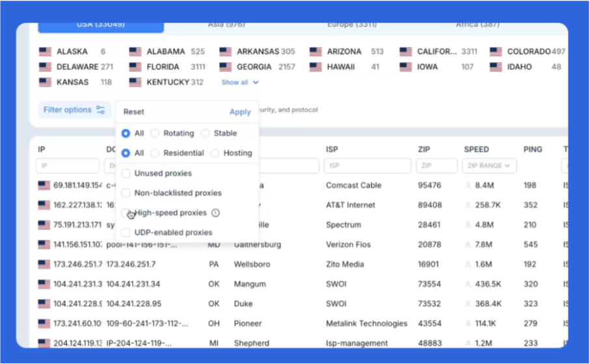The height and width of the screenshot is (364, 590).
Task: Click Reset in the filter panel
Action: (133, 112)
